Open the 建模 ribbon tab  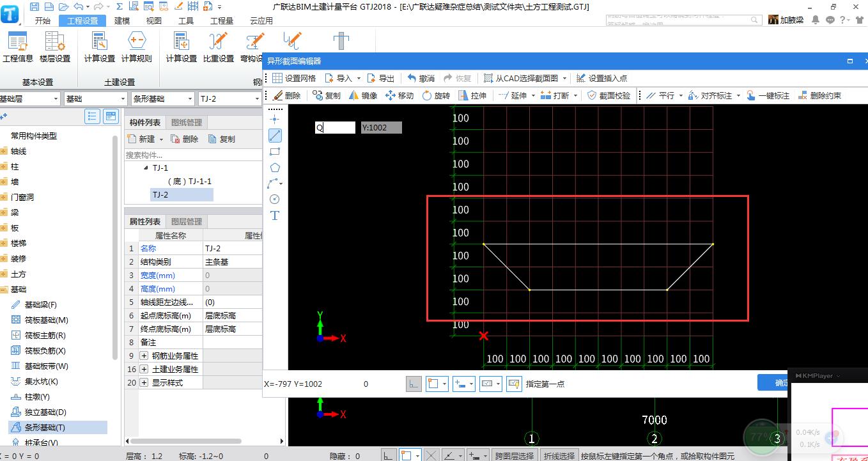click(122, 20)
